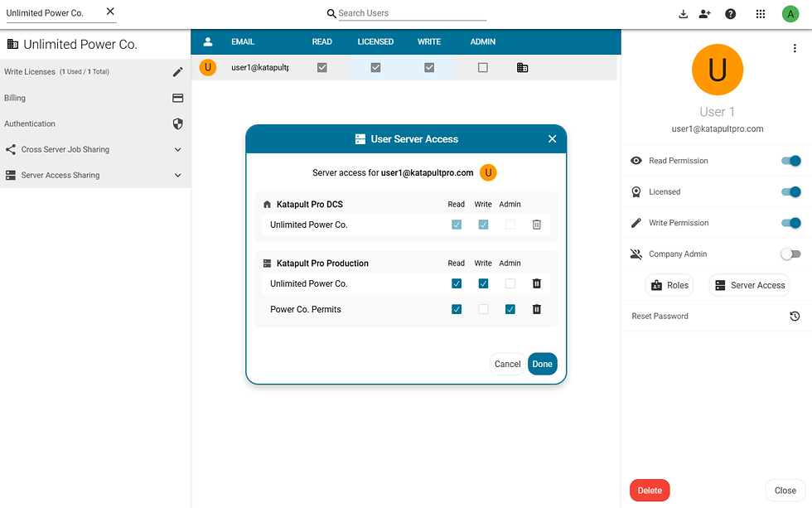Toggle DCS Unlimited Power Co. Admin checkbox
Screen dimensions: 812x508
[x=510, y=225]
